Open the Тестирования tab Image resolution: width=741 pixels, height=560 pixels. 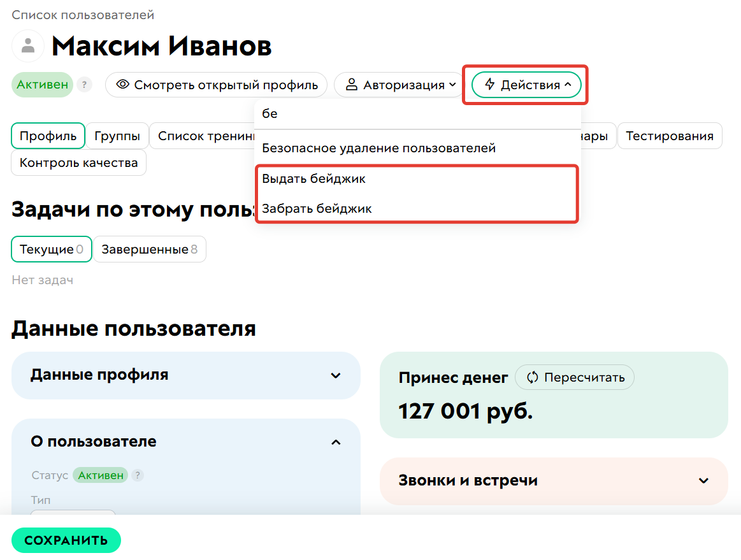click(x=670, y=136)
